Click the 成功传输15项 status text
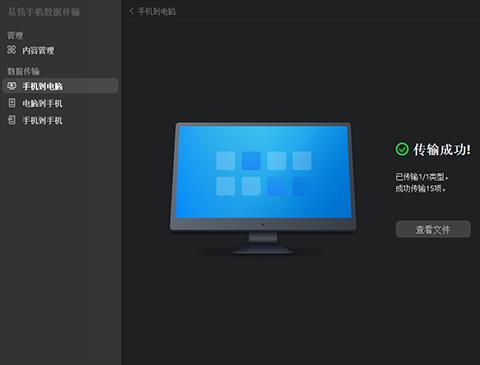Screen dimensions: 480x365 pos(420,188)
